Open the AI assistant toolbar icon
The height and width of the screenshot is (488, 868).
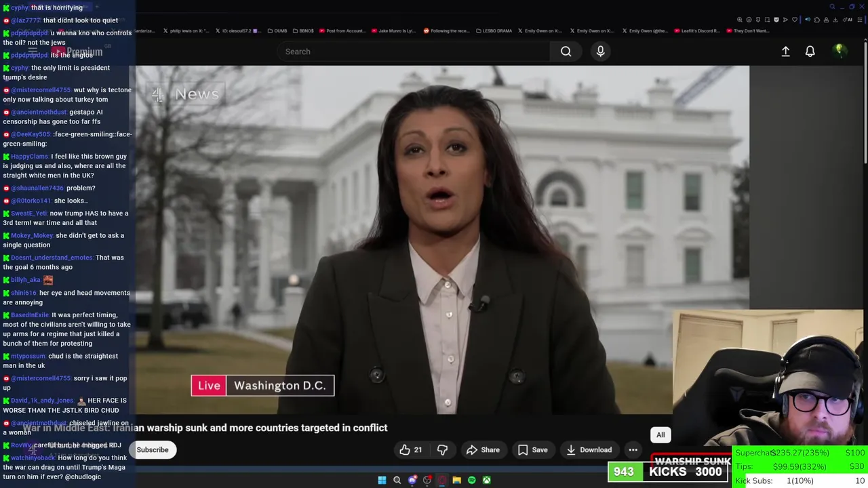pos(848,20)
